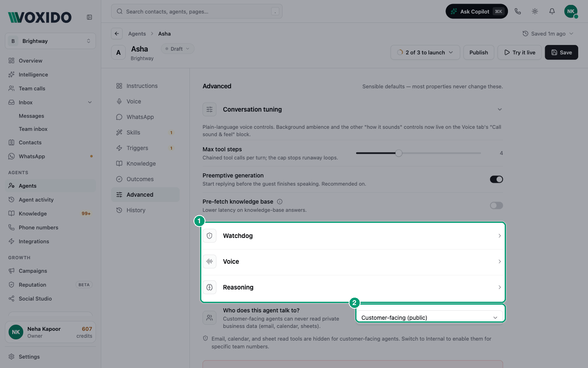588x368 pixels.
Task: Save the agent changes
Action: (561, 52)
